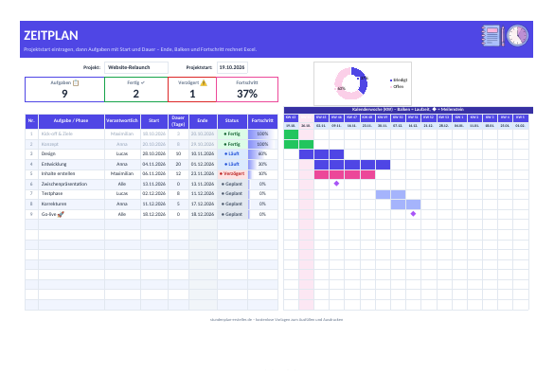Image resolution: width=554 pixels, height=392 pixels.
Task: Select the task name cell Entwicklung
Action: point(71,164)
